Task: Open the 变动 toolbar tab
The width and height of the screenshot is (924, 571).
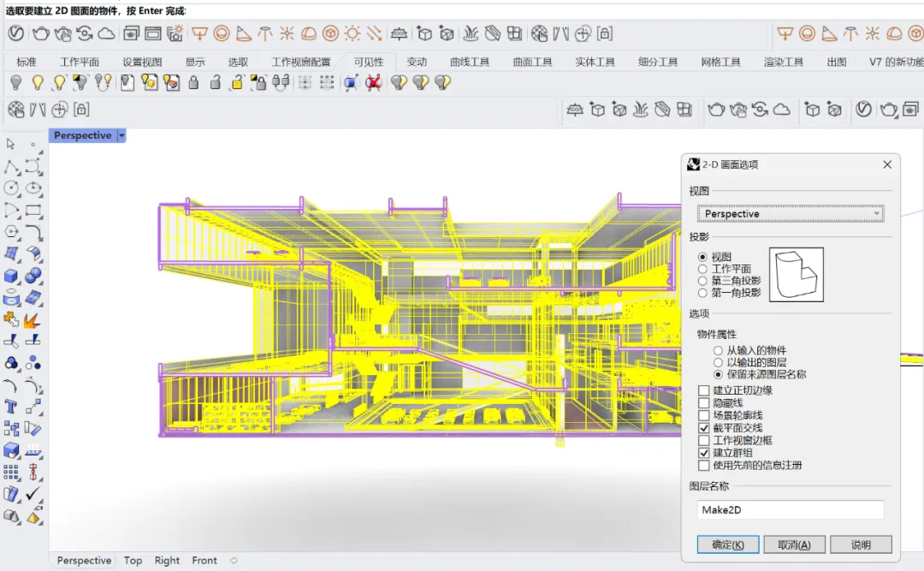Action: [x=417, y=62]
